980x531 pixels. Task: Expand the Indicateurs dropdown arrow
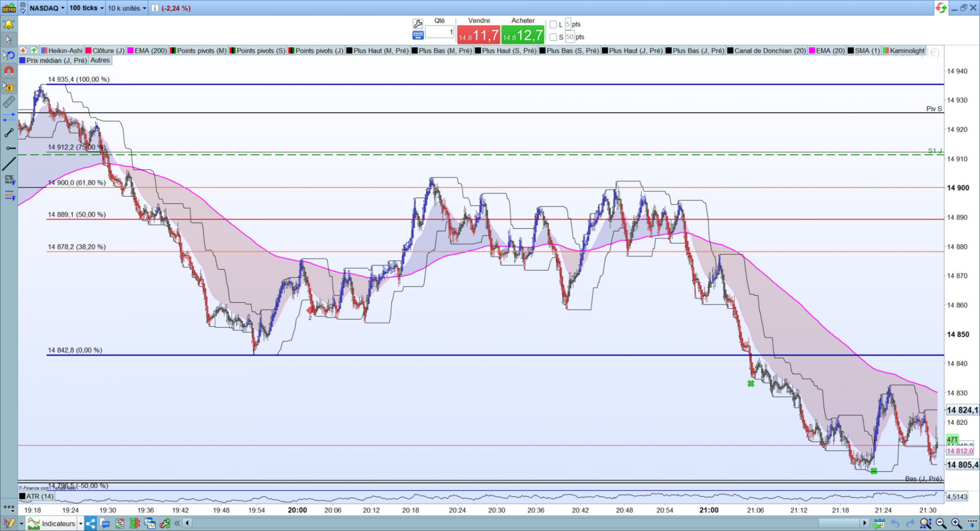point(81,524)
